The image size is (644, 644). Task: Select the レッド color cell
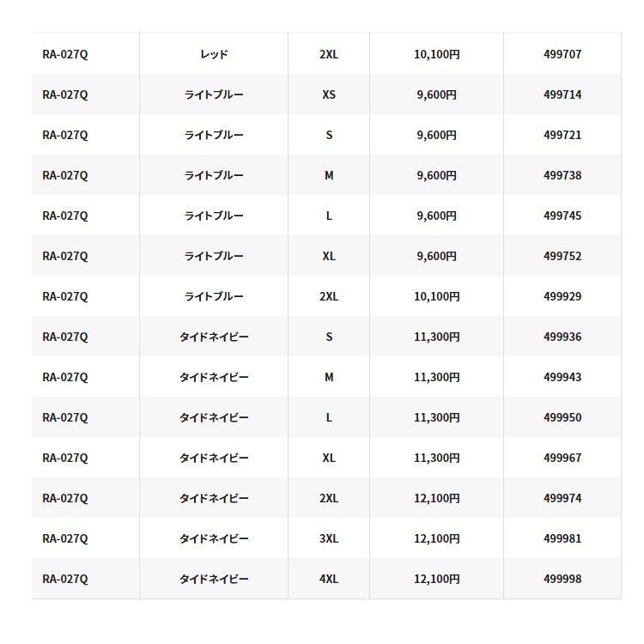[x=214, y=54]
